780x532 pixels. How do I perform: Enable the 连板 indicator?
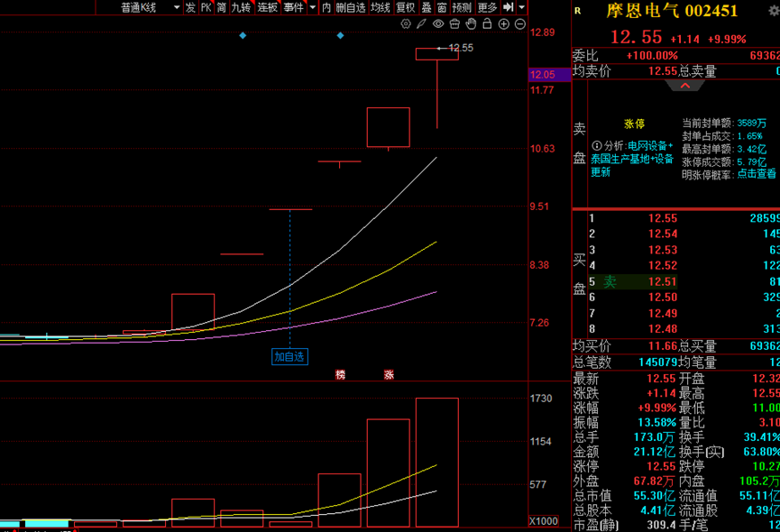pyautogui.click(x=267, y=7)
